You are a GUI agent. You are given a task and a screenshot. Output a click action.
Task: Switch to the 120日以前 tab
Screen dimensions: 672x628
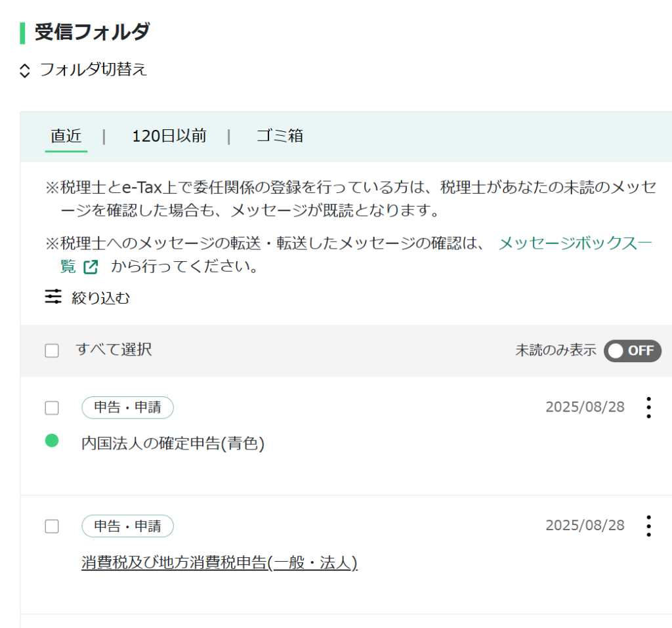(169, 136)
